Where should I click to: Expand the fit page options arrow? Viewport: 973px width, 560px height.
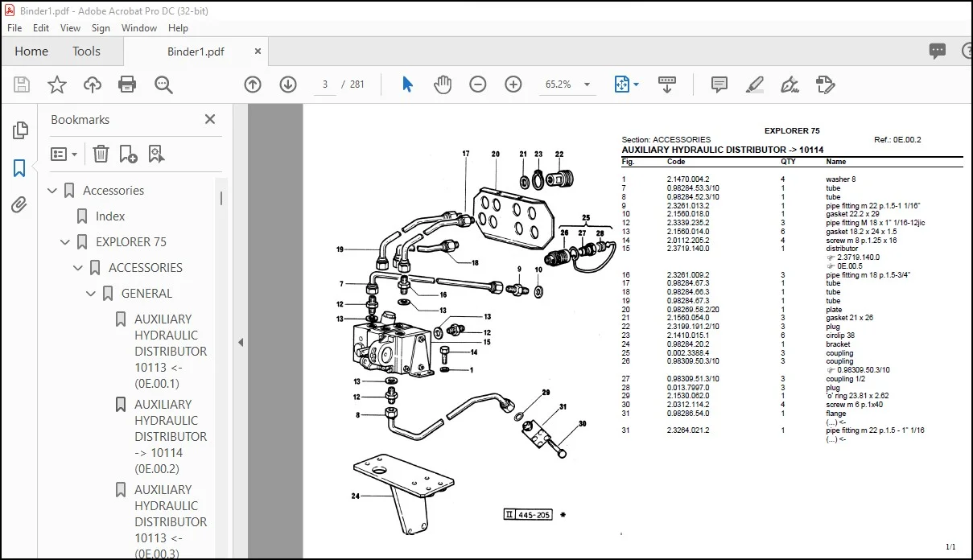point(637,84)
